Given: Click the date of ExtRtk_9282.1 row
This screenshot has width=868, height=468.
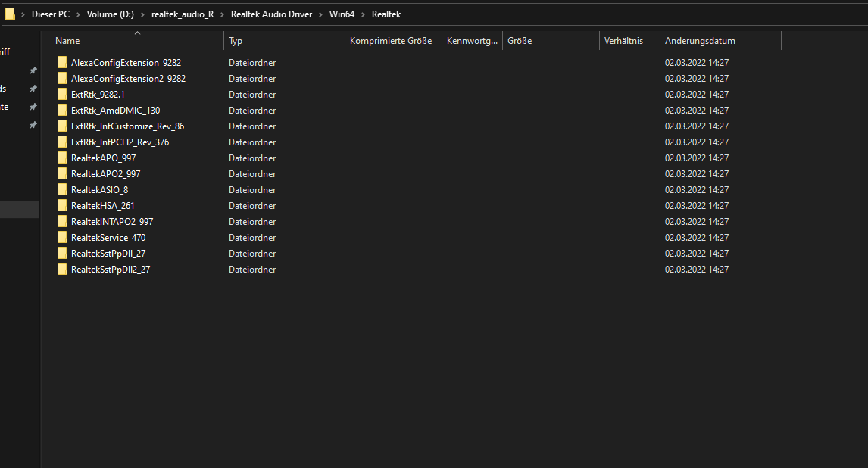Looking at the screenshot, I should pos(697,94).
